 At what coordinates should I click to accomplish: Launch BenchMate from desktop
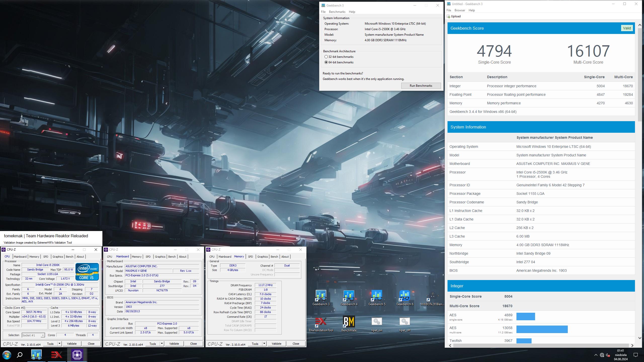[x=349, y=324]
